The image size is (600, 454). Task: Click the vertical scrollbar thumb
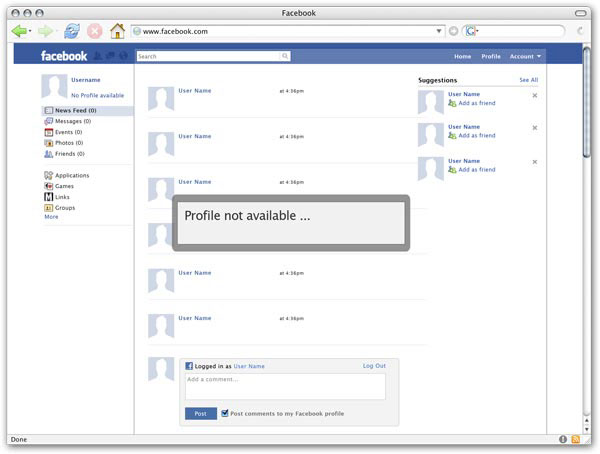pyautogui.click(x=587, y=101)
